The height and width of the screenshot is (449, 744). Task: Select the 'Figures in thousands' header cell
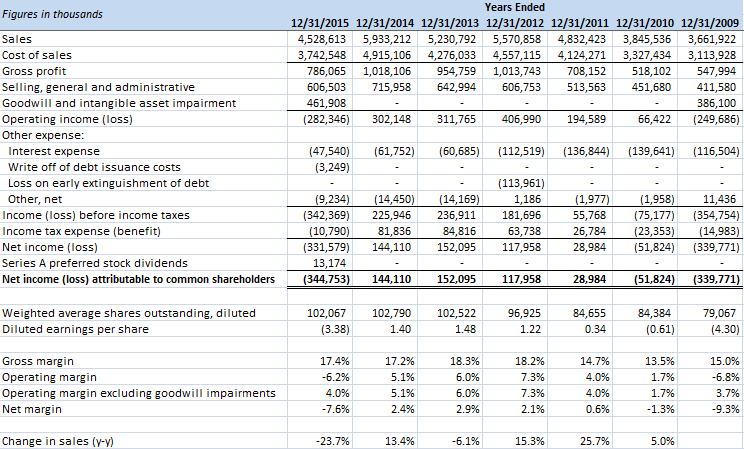[x=52, y=14]
